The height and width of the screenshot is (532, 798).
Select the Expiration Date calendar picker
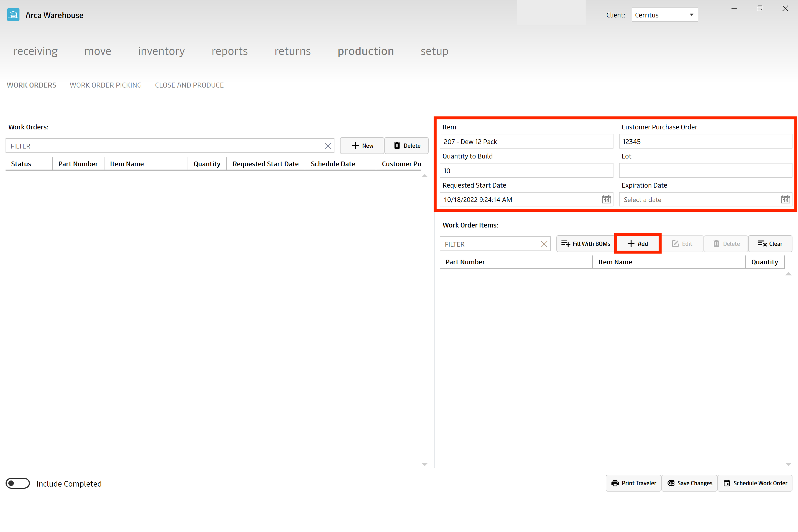point(784,199)
